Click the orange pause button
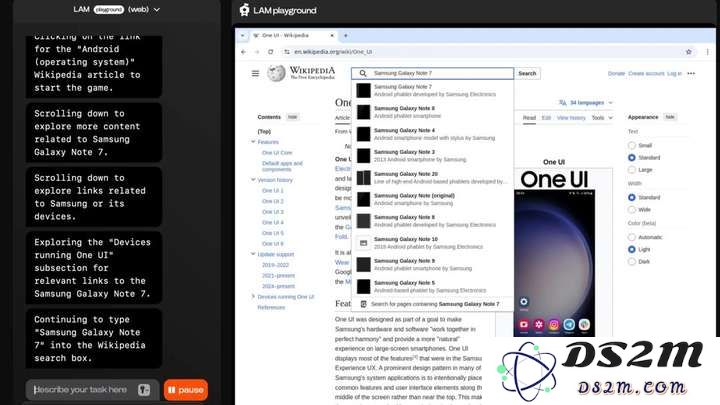Screen dimensions: 720x405 (186, 390)
